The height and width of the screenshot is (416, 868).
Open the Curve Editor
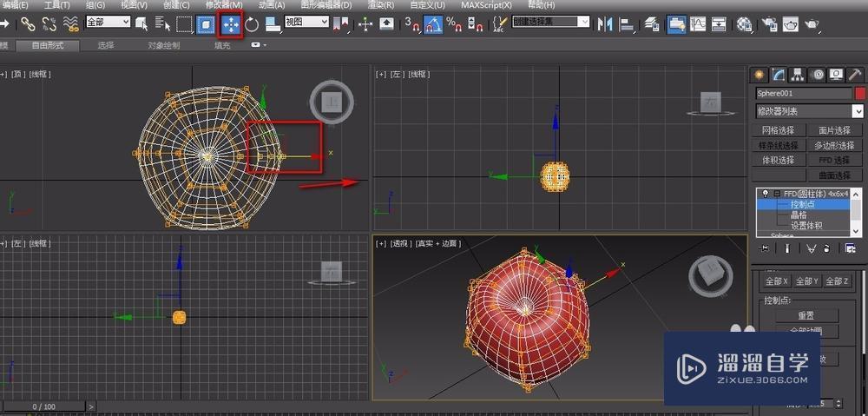(698, 24)
